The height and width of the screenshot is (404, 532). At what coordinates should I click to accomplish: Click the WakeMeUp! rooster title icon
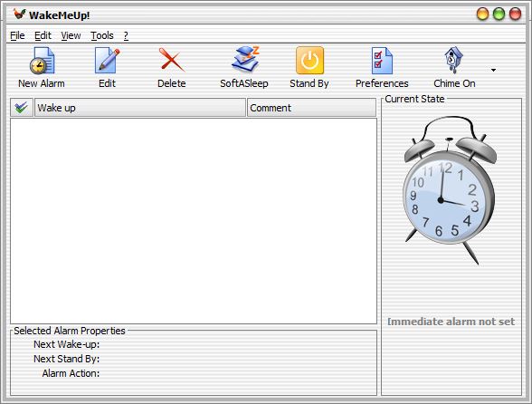20,14
